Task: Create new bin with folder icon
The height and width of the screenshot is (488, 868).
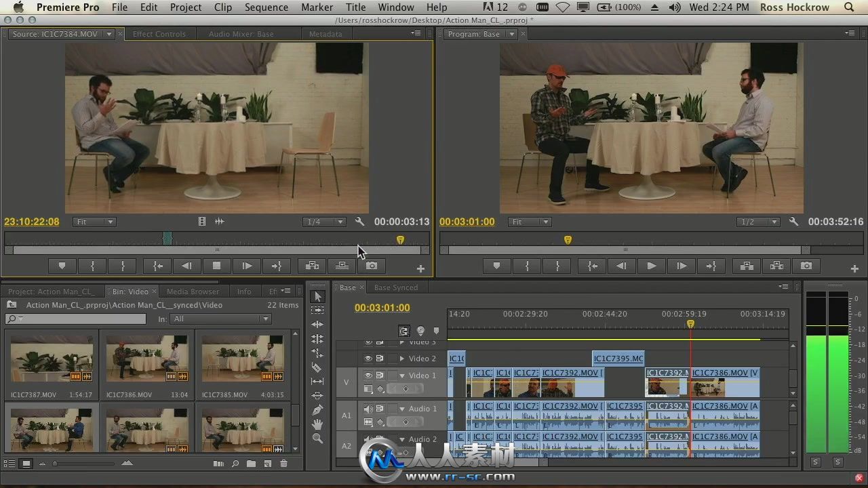Action: (251, 464)
